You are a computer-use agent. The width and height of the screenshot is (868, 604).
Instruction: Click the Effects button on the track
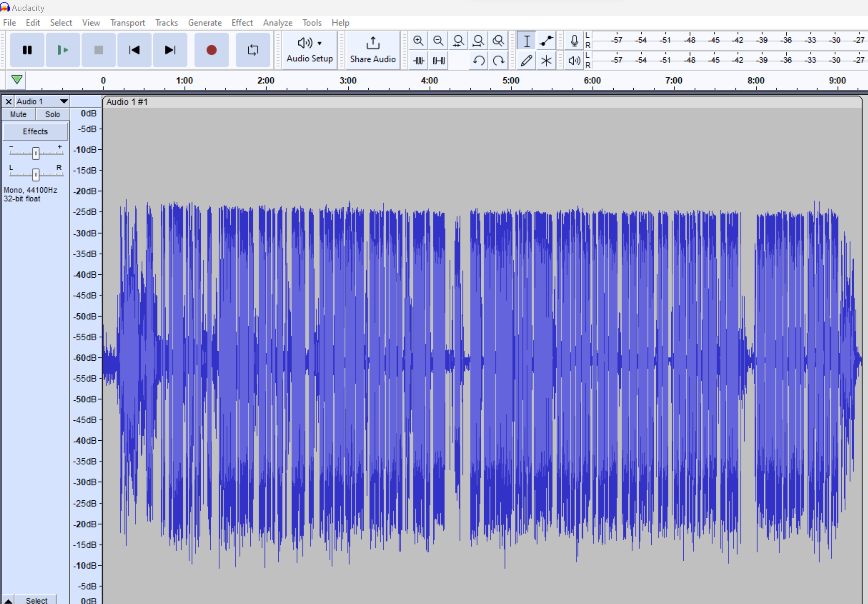tap(35, 131)
